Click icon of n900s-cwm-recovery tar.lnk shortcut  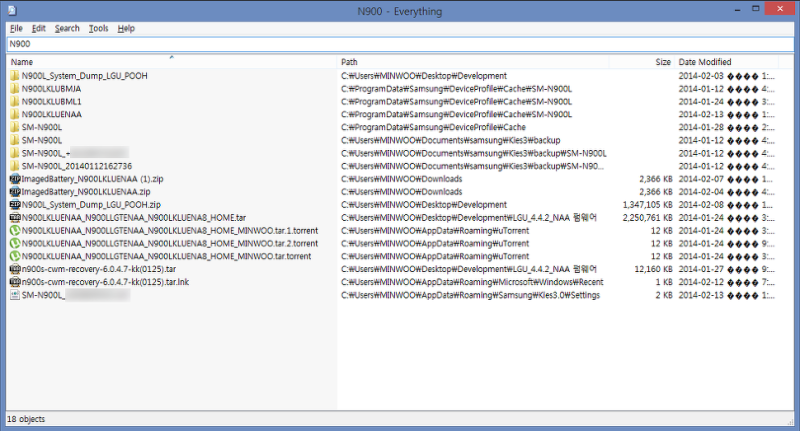15,282
